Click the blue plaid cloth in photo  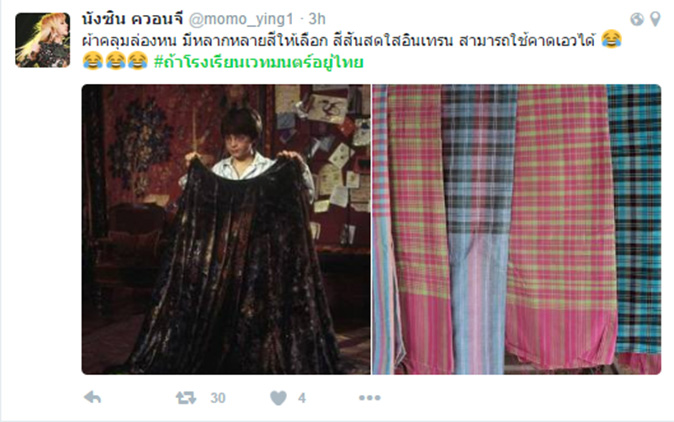(479, 228)
